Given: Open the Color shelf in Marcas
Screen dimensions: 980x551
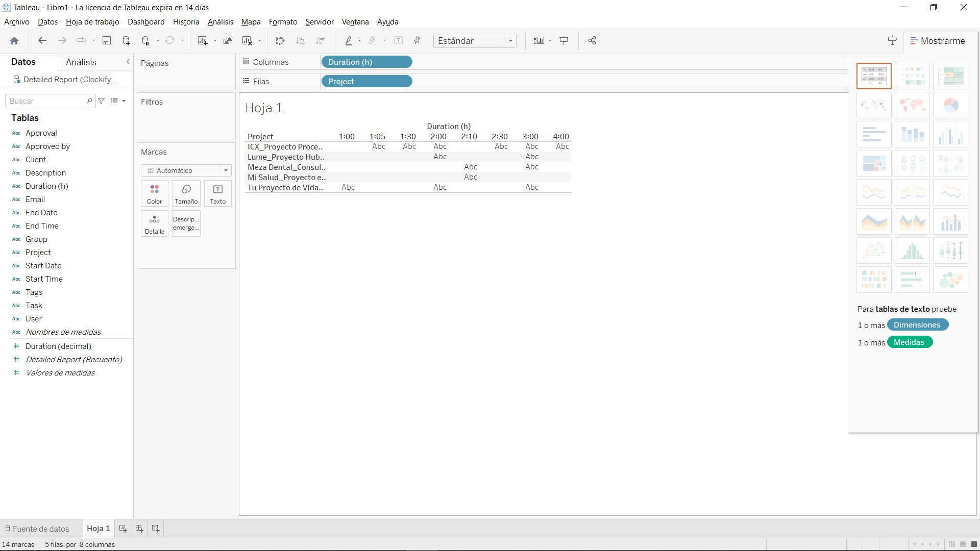Looking at the screenshot, I should [x=154, y=193].
